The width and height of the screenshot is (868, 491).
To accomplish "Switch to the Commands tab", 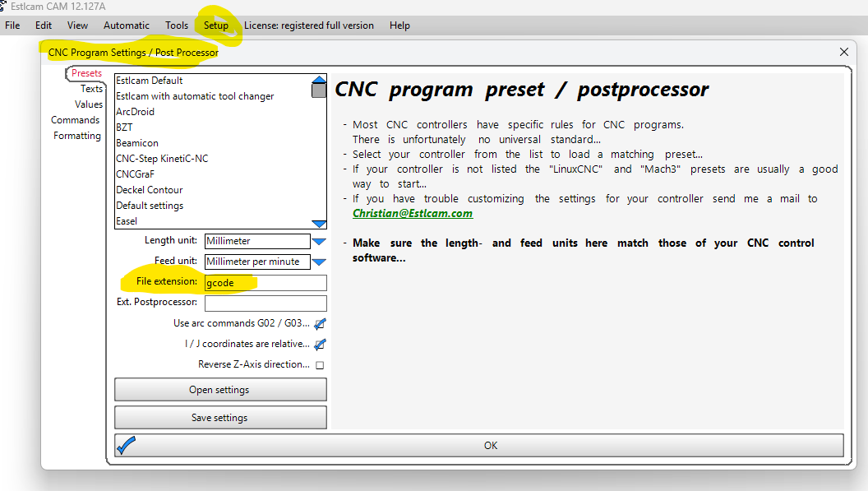I will tap(76, 120).
